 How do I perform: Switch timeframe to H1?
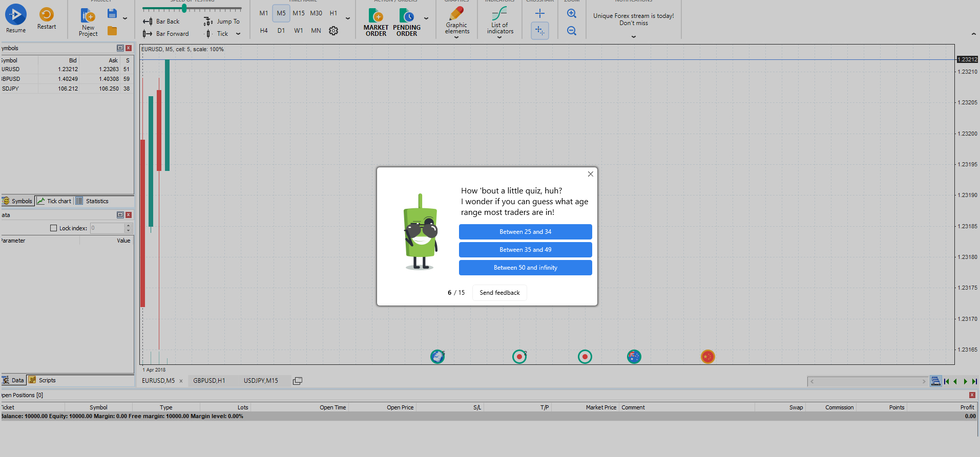(333, 13)
